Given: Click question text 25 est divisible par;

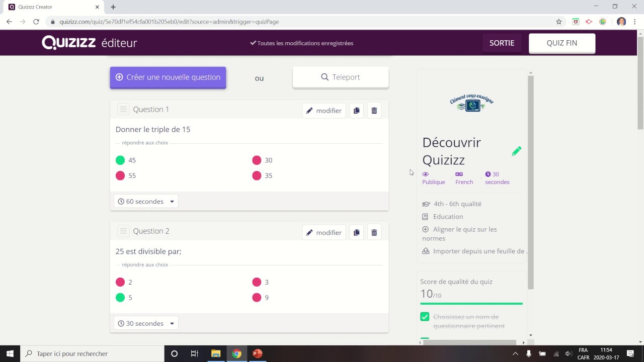Looking at the screenshot, I should point(148,251).
